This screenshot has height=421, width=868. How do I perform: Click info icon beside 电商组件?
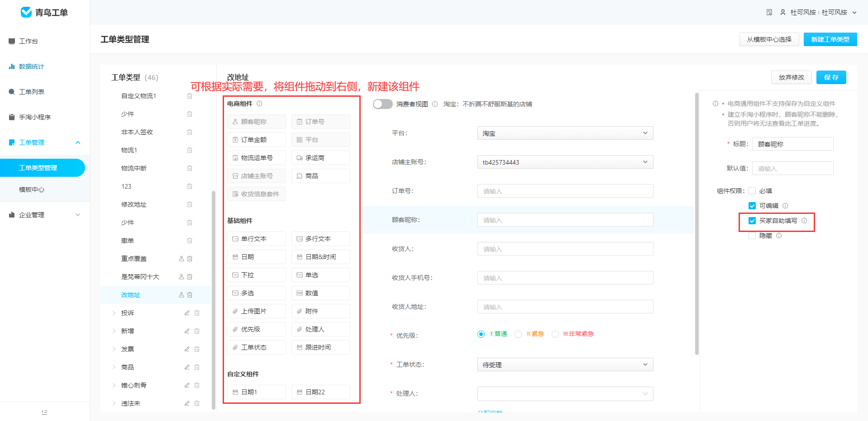coord(259,104)
